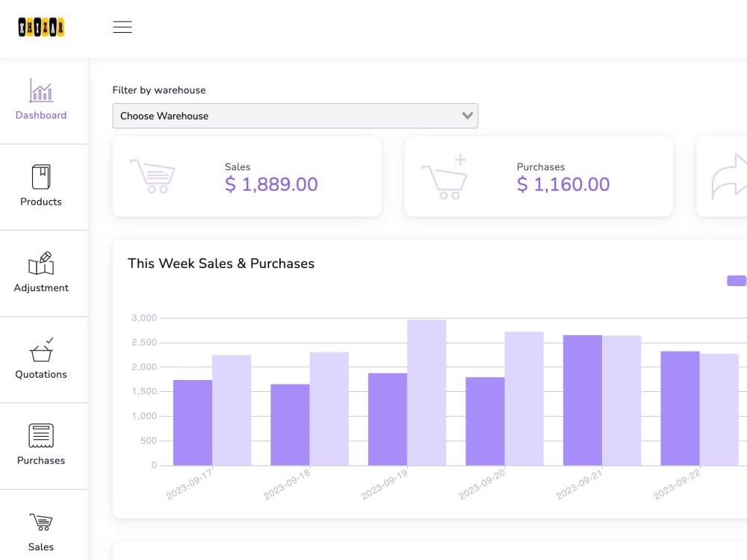This screenshot has height=560, width=747.
Task: Open Adjustment using its box-and-pencil icon
Action: pos(41,263)
